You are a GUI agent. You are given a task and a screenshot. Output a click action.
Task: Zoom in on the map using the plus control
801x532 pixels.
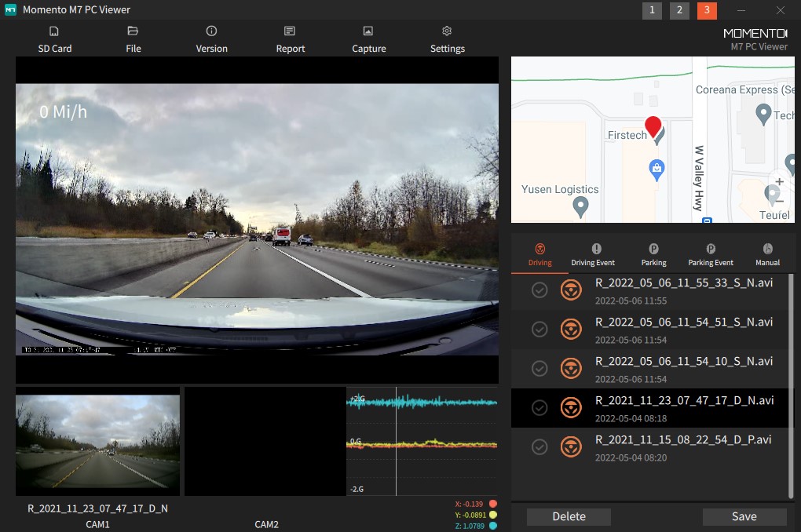(x=778, y=181)
